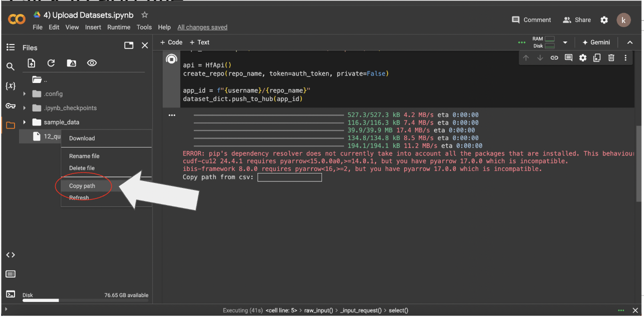The height and width of the screenshot is (318, 644).
Task: Stop the running code cell
Action: (x=171, y=59)
